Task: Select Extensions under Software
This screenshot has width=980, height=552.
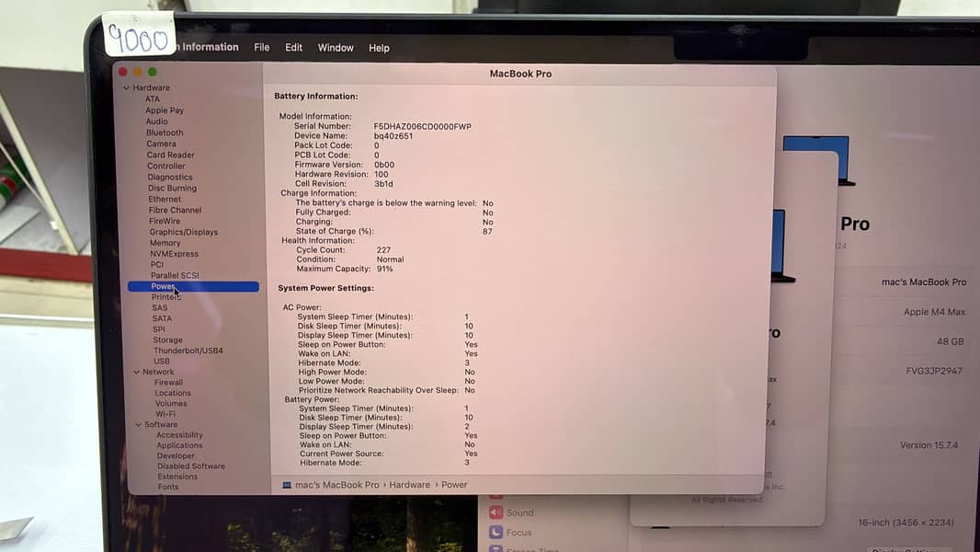Action: [177, 477]
